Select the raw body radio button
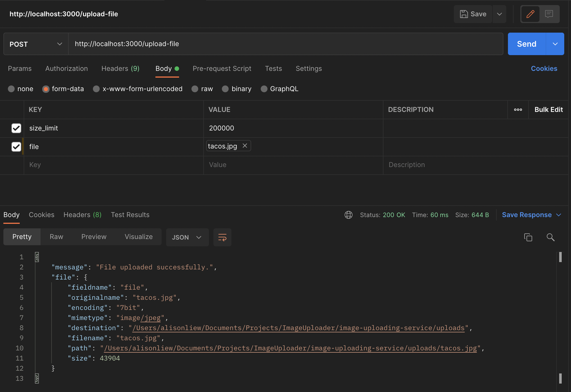571x392 pixels. click(195, 89)
